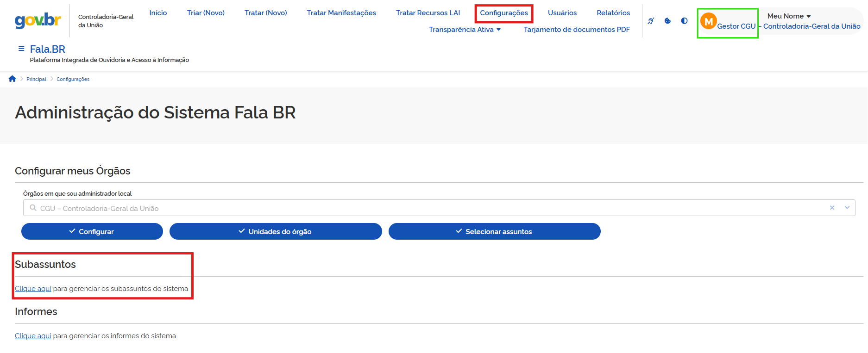Screen dimensions: 868x353
Task: Click the Unidades do órgão button
Action: point(276,231)
